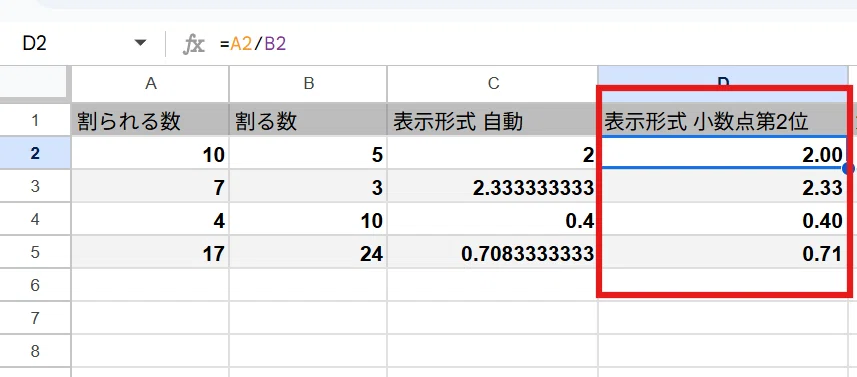Image resolution: width=857 pixels, height=377 pixels.
Task: Click the fill handle on cell D2
Action: (x=848, y=168)
